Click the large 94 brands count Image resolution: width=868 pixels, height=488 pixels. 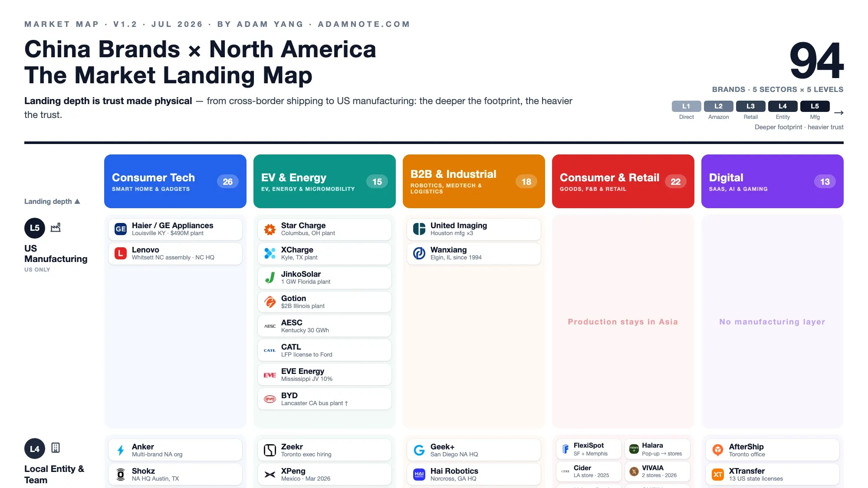817,61
